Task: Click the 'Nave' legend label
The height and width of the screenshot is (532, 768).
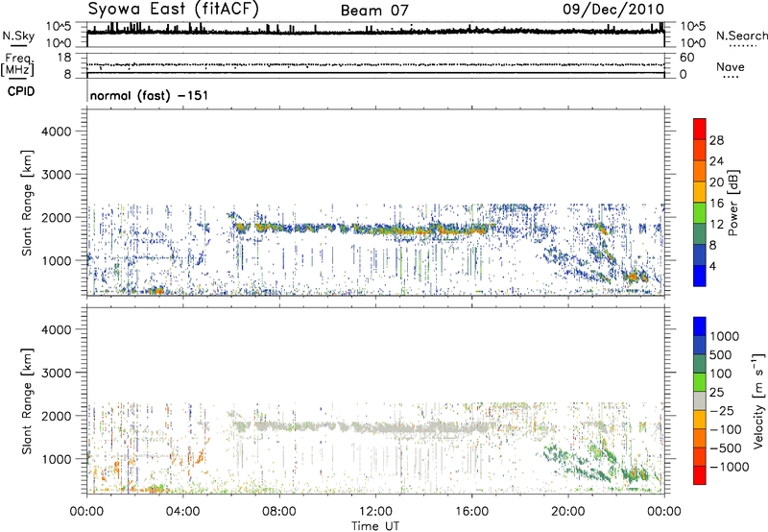Action: tap(731, 66)
